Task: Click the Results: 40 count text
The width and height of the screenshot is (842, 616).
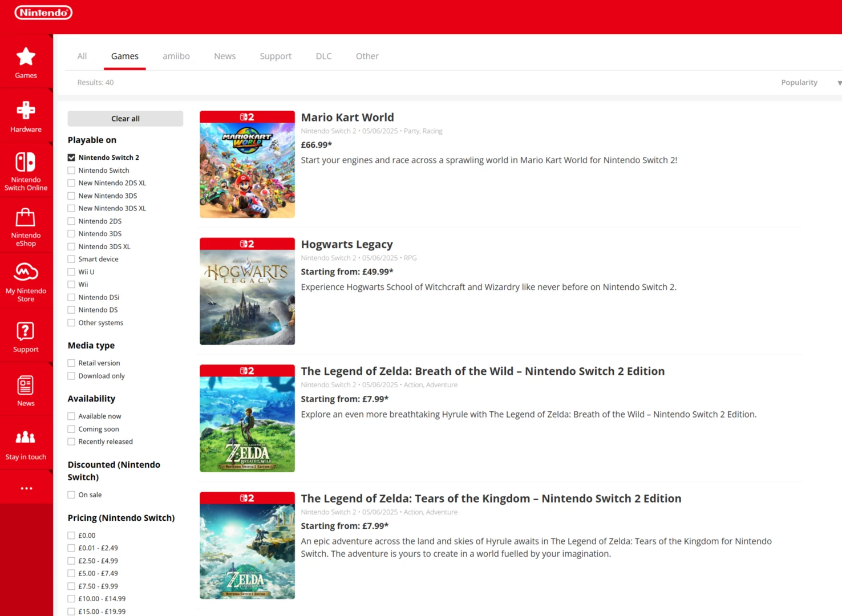Action: point(95,83)
